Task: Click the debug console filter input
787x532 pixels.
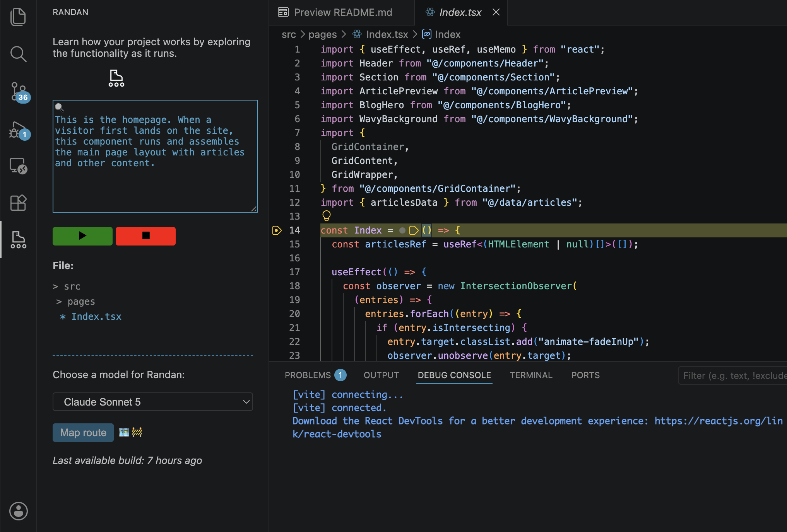Action: [x=732, y=375]
